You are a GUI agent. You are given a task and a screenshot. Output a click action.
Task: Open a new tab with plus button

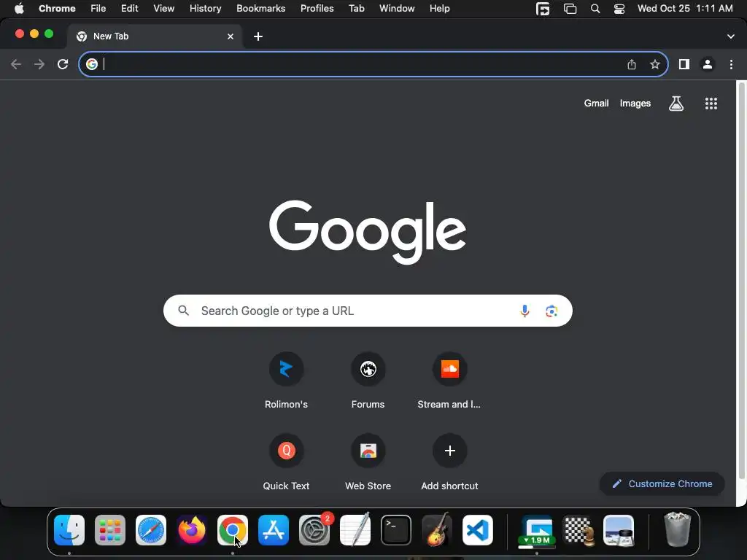[x=258, y=36]
